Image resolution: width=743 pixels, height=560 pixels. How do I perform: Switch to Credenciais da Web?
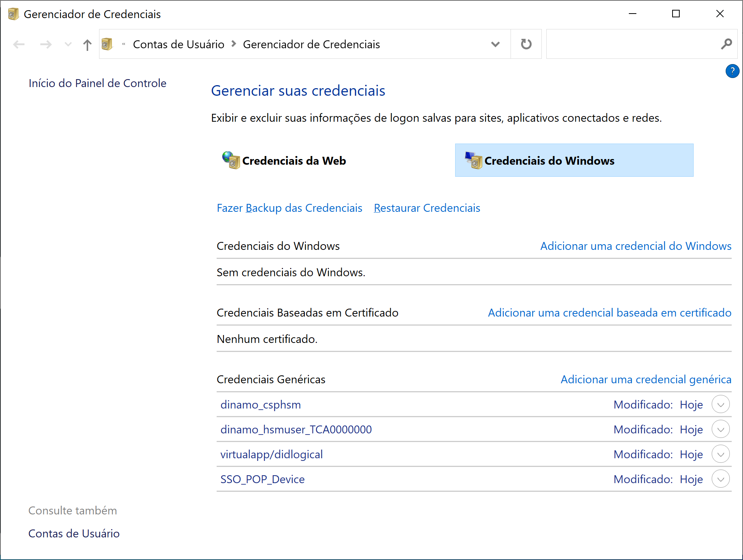pos(294,161)
